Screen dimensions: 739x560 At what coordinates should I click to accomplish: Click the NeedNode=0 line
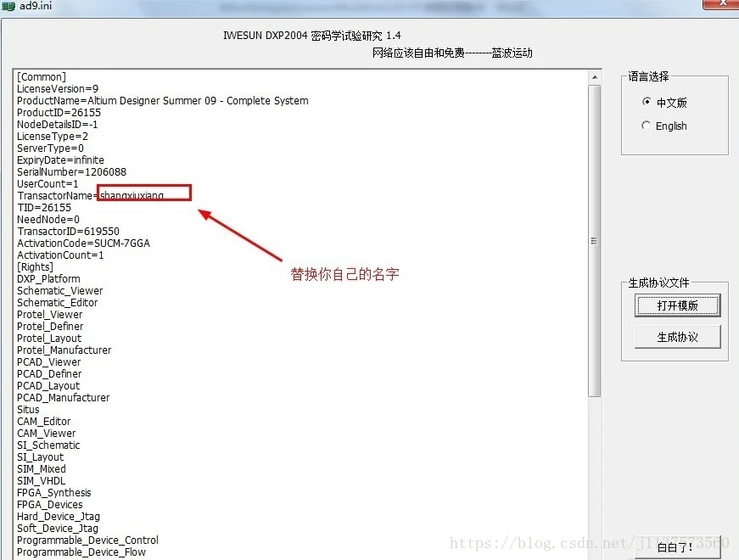(48, 220)
